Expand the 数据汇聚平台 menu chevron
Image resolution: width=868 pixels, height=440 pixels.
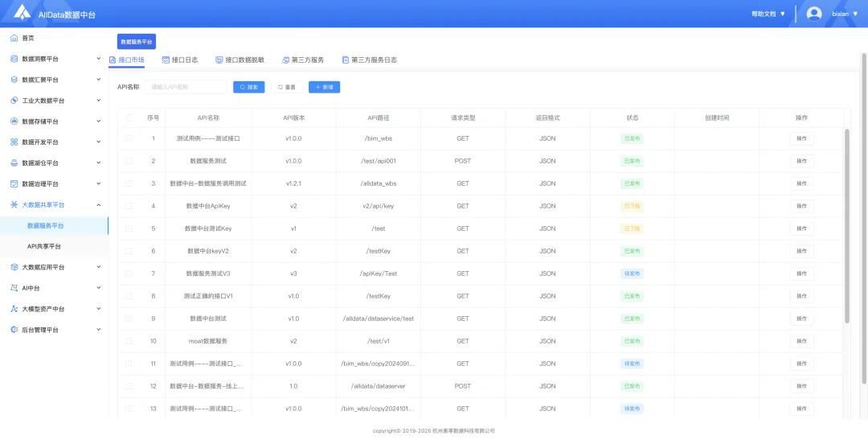pos(99,80)
